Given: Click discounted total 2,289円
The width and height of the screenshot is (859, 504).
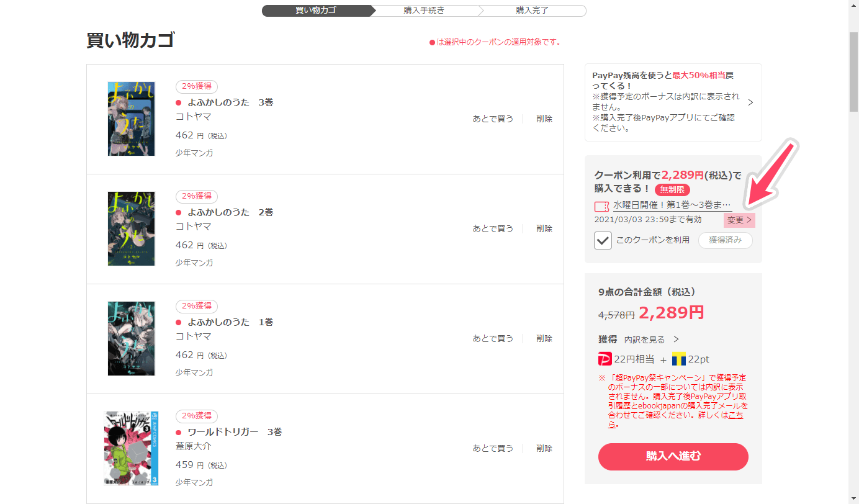Looking at the screenshot, I should [x=672, y=312].
